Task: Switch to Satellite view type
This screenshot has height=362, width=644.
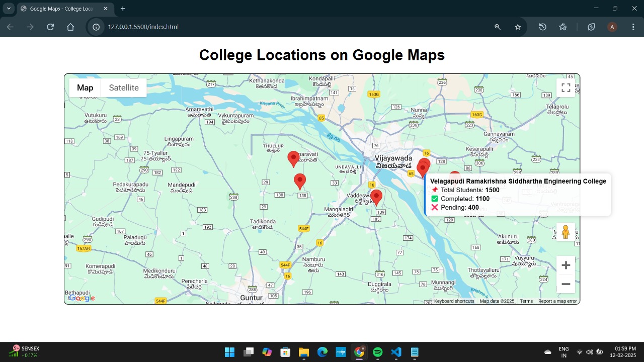Action: pos(124,88)
